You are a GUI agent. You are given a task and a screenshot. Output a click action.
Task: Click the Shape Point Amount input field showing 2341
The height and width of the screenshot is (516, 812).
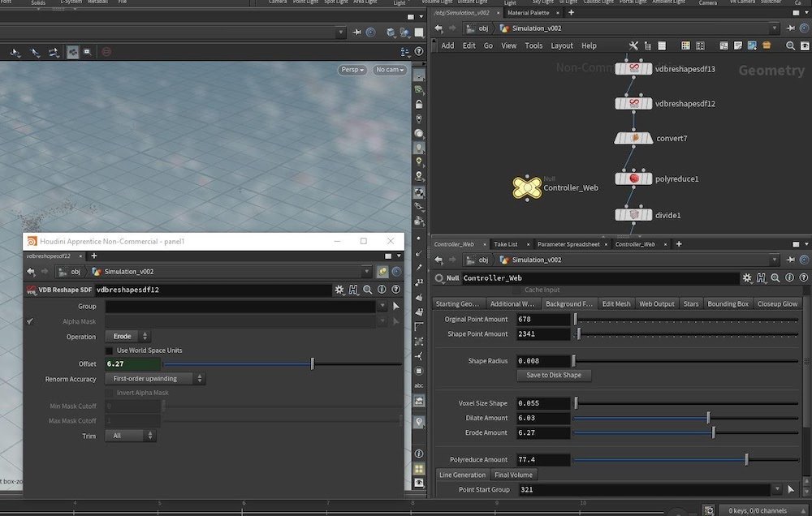point(542,333)
